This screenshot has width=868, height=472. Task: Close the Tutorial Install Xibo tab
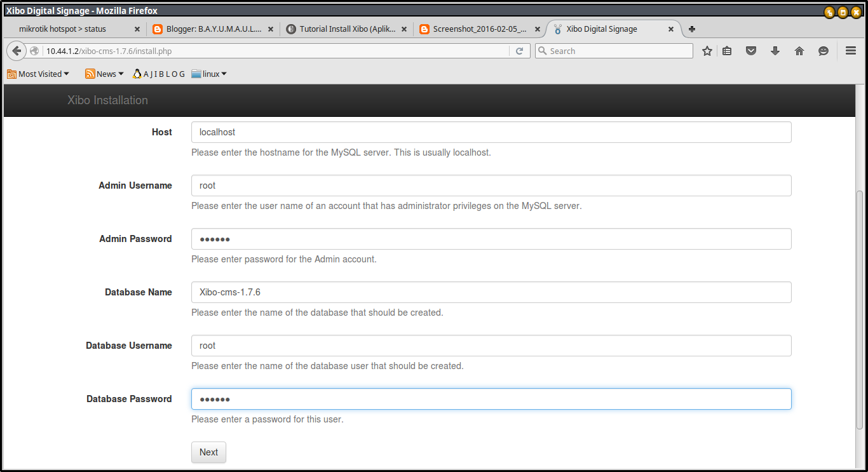[x=404, y=29]
